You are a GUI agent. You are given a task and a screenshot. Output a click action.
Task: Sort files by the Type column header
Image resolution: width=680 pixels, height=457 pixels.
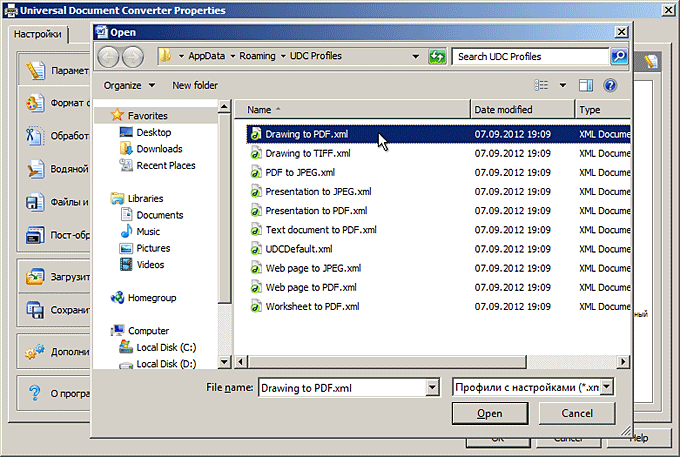[603, 110]
